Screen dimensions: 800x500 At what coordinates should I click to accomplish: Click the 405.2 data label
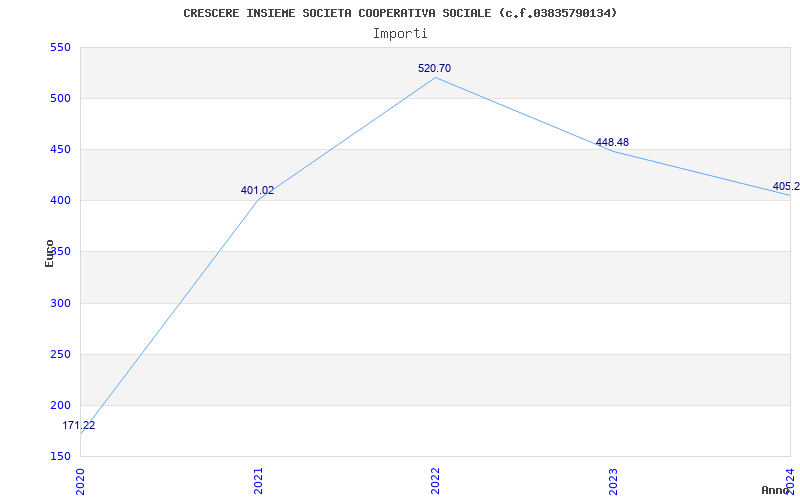pos(786,186)
